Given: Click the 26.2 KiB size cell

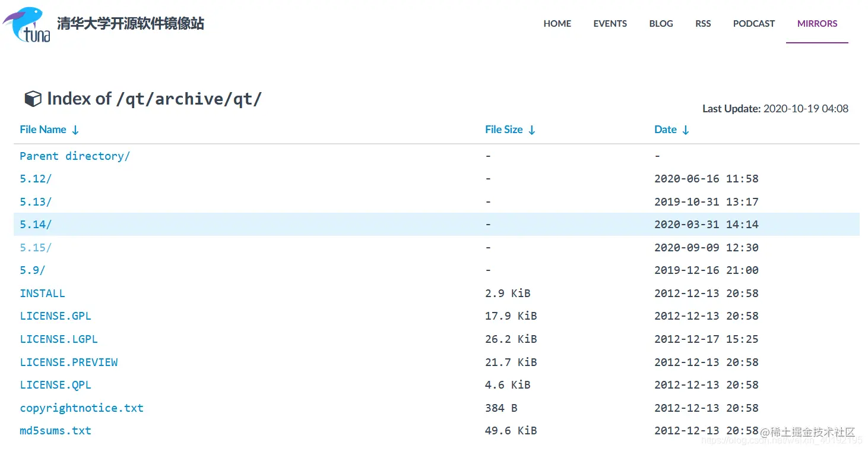Looking at the screenshot, I should pos(511,339).
